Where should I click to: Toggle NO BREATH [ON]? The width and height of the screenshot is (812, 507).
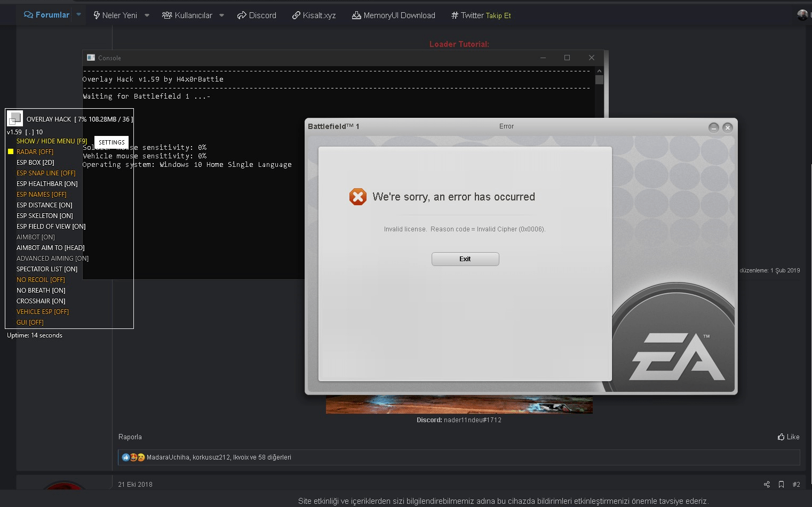tap(41, 291)
